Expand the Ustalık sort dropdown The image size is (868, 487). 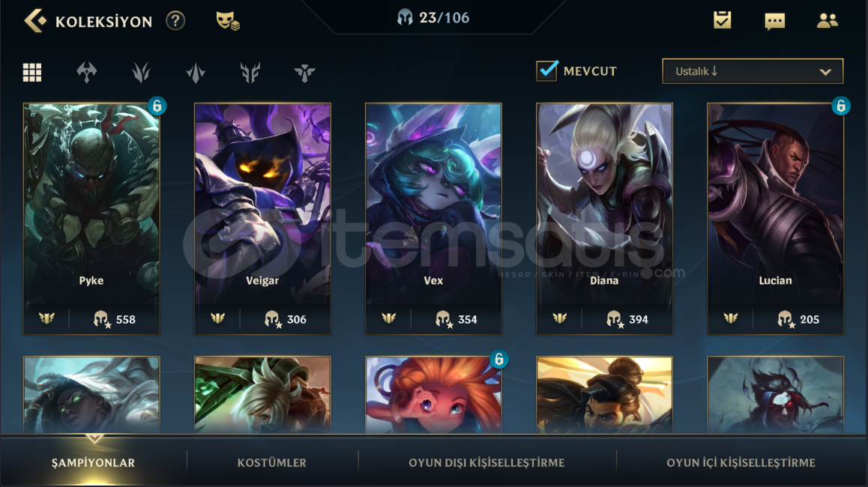click(x=753, y=71)
